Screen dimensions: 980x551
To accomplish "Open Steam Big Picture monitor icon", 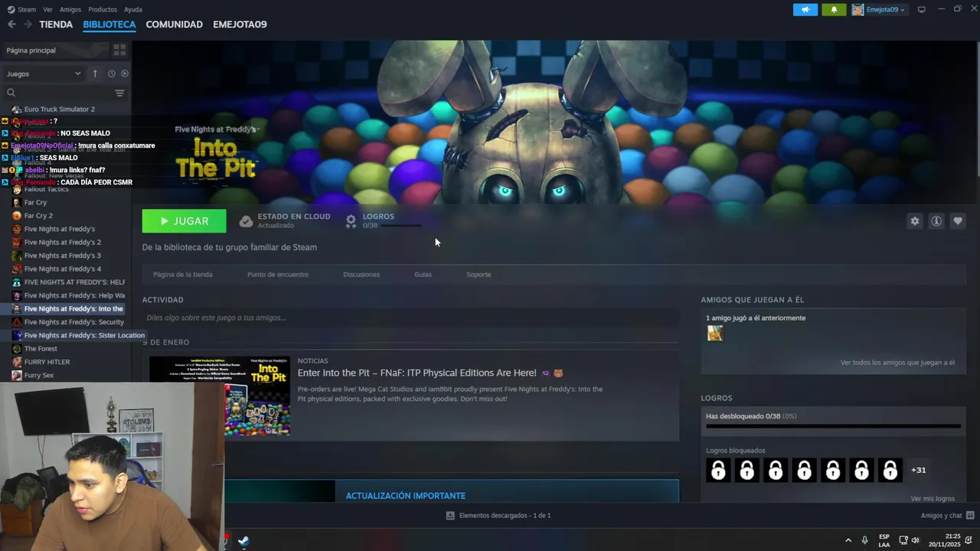I will (x=922, y=9).
